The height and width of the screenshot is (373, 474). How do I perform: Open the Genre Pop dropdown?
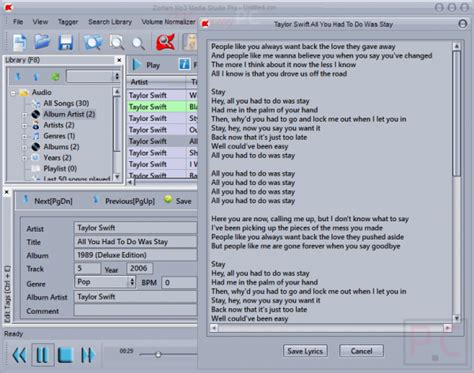pyautogui.click(x=132, y=282)
